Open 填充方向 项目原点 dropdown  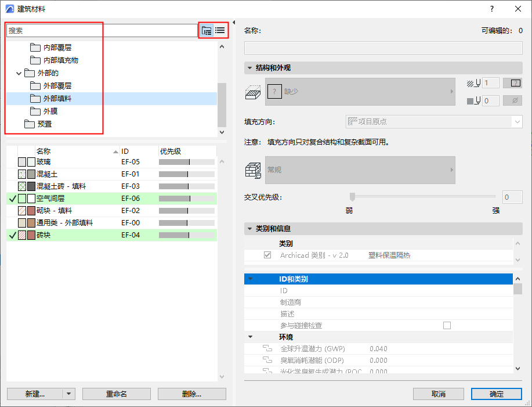(434, 121)
